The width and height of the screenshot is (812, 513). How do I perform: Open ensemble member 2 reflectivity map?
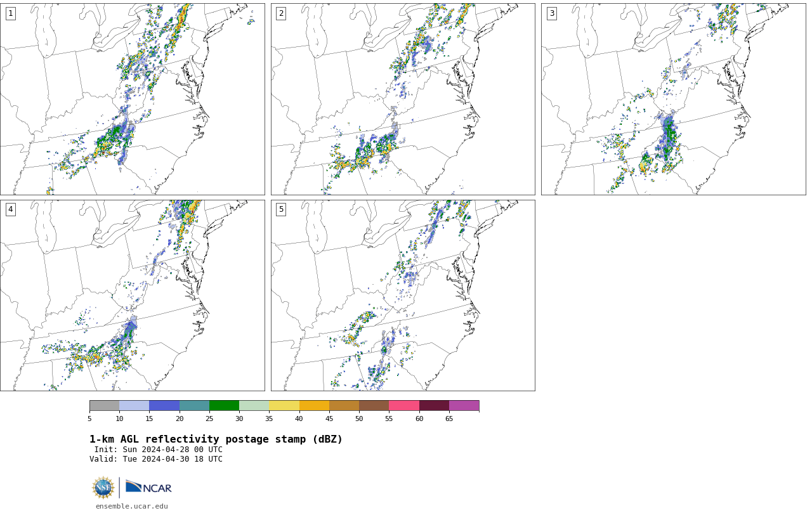(x=403, y=99)
